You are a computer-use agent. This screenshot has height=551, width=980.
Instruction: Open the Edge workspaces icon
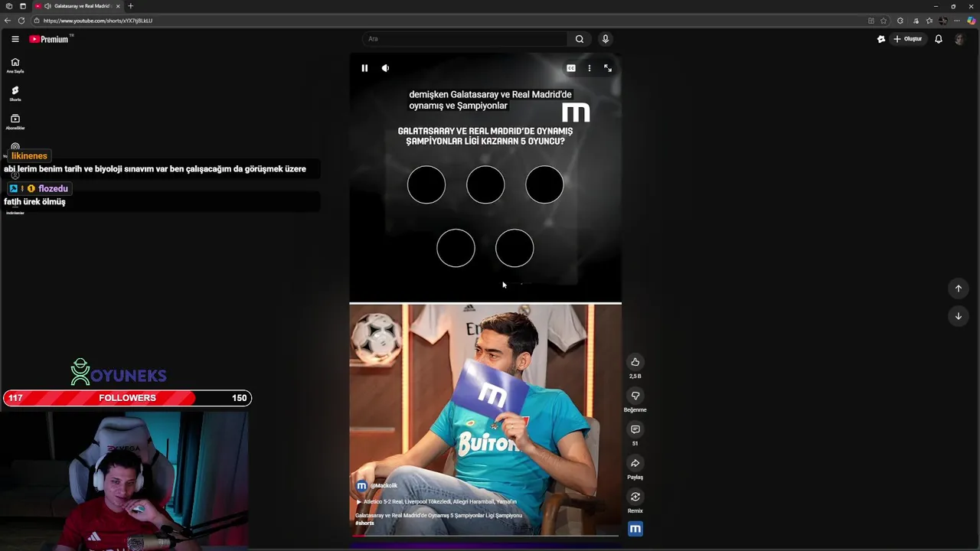pyautogui.click(x=8, y=6)
